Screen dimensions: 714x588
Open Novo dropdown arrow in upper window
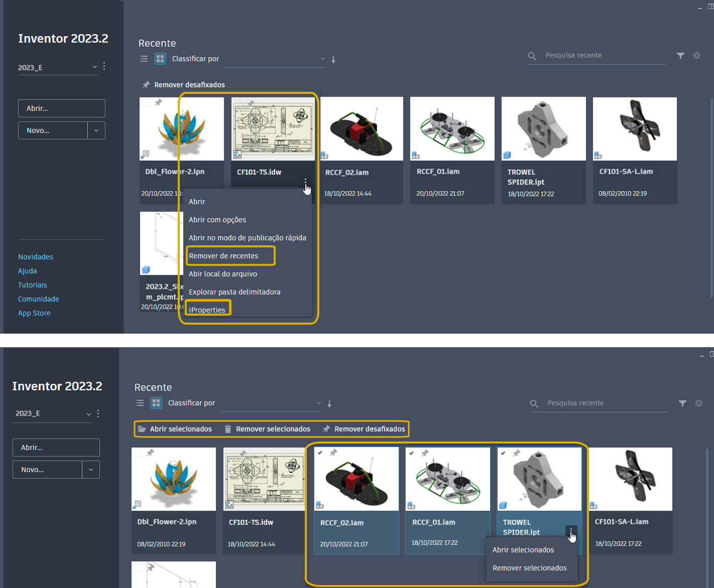96,130
